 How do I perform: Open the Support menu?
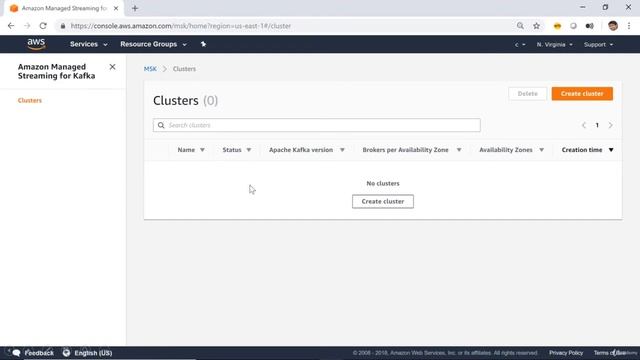[598, 44]
